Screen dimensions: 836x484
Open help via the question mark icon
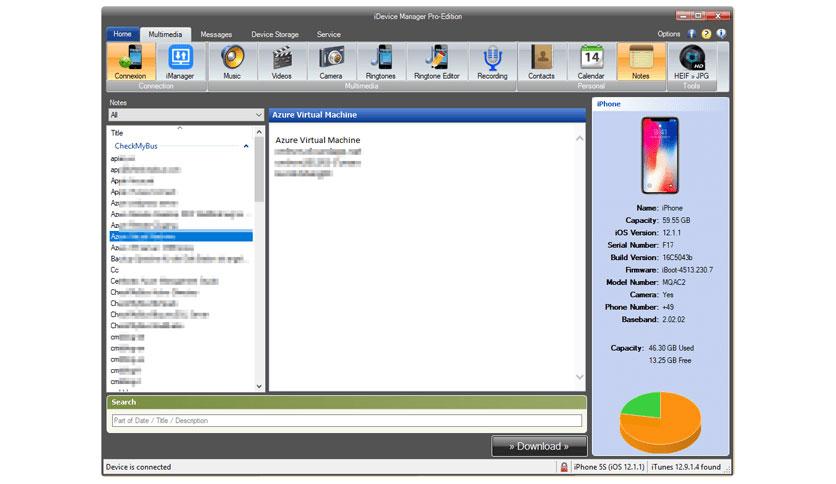[706, 34]
